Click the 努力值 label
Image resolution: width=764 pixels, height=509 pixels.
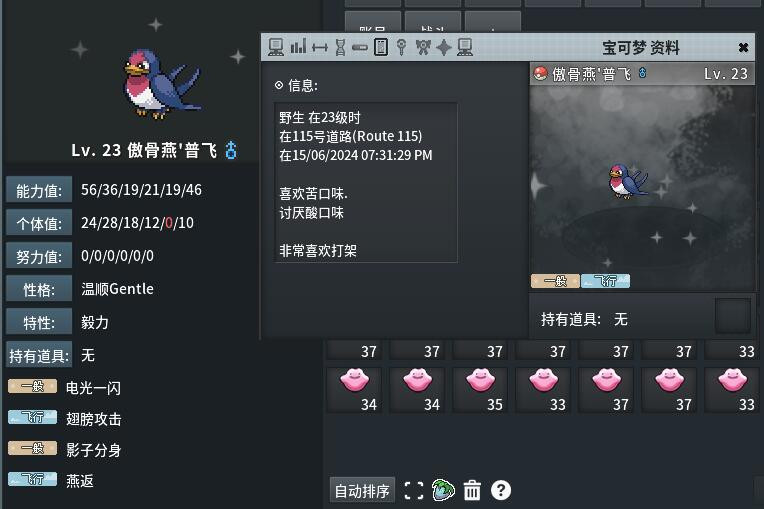39,257
